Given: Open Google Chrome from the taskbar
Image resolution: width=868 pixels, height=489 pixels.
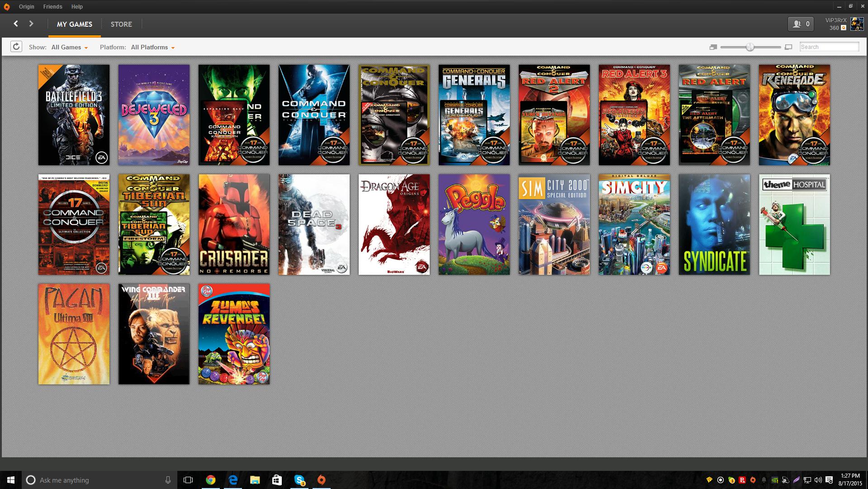Looking at the screenshot, I should pyautogui.click(x=210, y=480).
